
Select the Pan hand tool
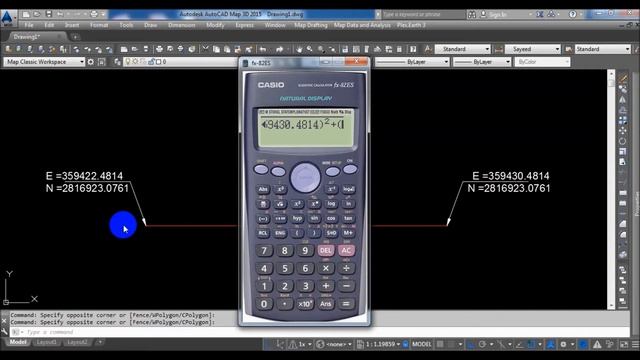coord(299,49)
